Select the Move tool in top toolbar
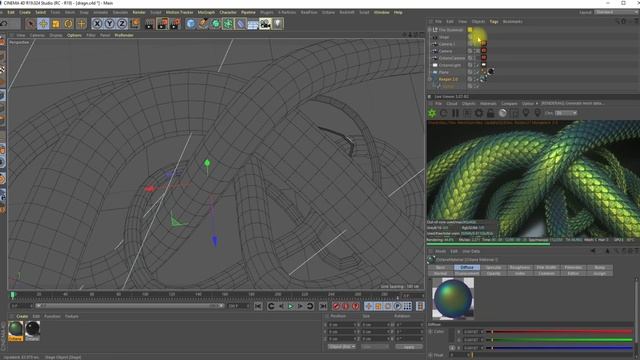The height and width of the screenshot is (360, 640). click(x=43, y=24)
